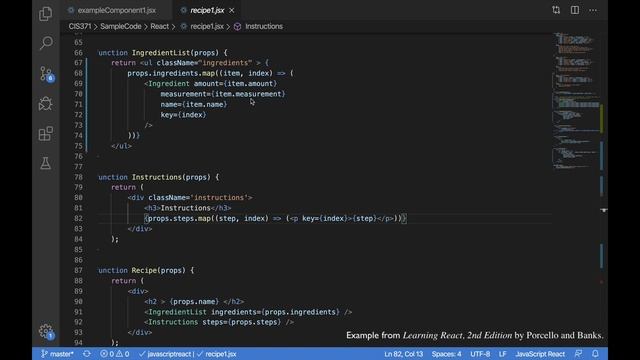Click the IngredientList tag on line 91
This screenshot has height=360, width=640.
[x=177, y=312]
